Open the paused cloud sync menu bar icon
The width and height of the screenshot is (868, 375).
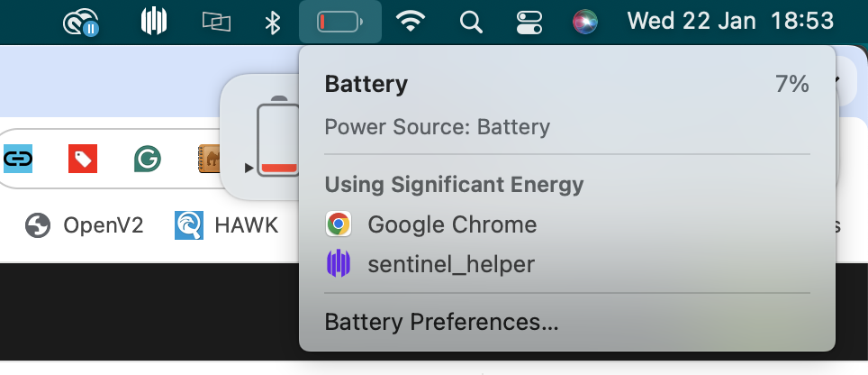pyautogui.click(x=81, y=23)
